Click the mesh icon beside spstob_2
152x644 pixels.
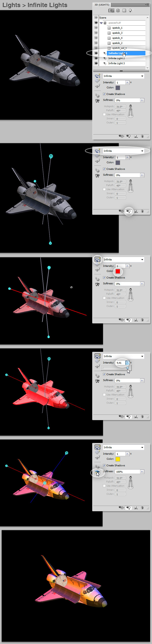tap(109, 43)
